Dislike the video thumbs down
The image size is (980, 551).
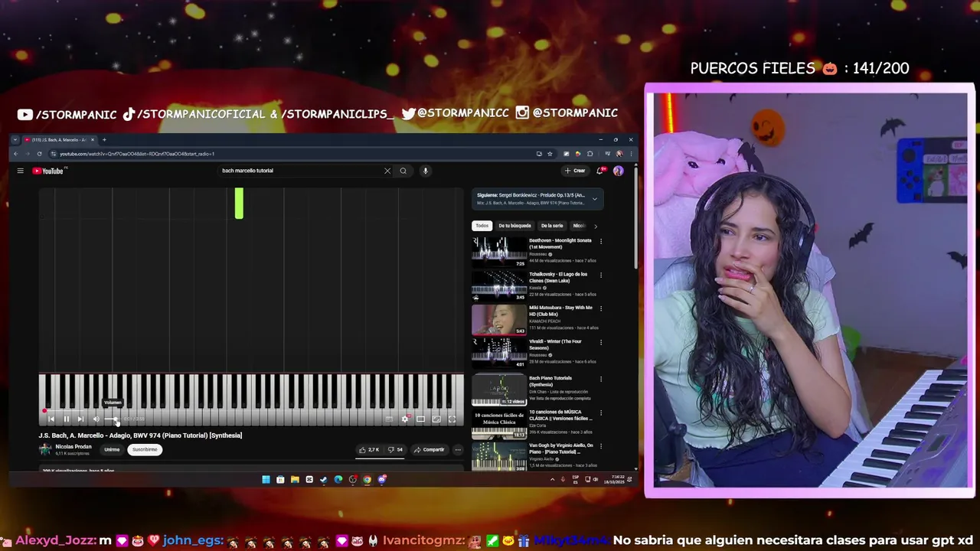click(395, 449)
